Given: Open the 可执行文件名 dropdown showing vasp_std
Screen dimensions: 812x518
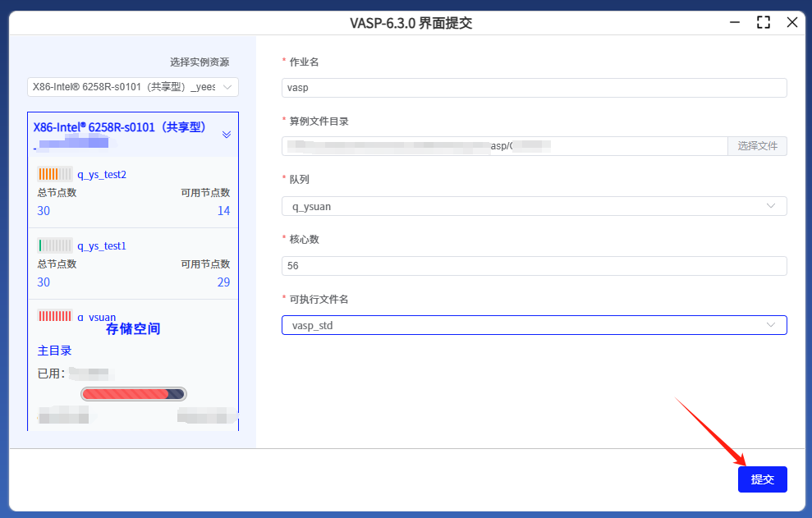Looking at the screenshot, I should [x=534, y=325].
